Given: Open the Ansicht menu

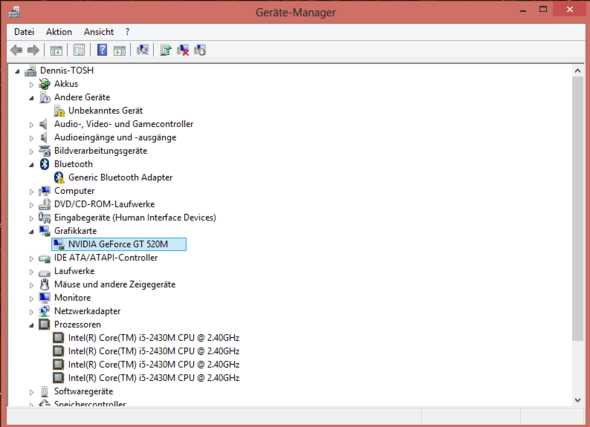Looking at the screenshot, I should (99, 32).
